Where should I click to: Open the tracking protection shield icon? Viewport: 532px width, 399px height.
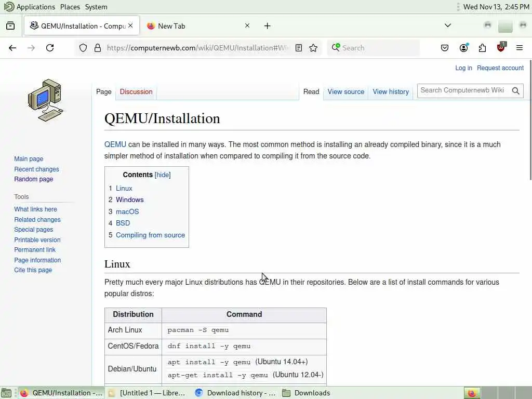[x=83, y=48]
